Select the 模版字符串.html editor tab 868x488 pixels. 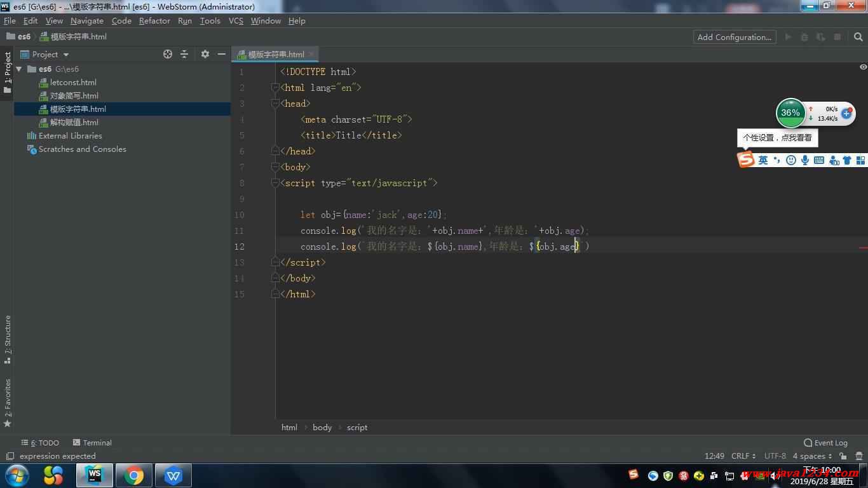[275, 55]
